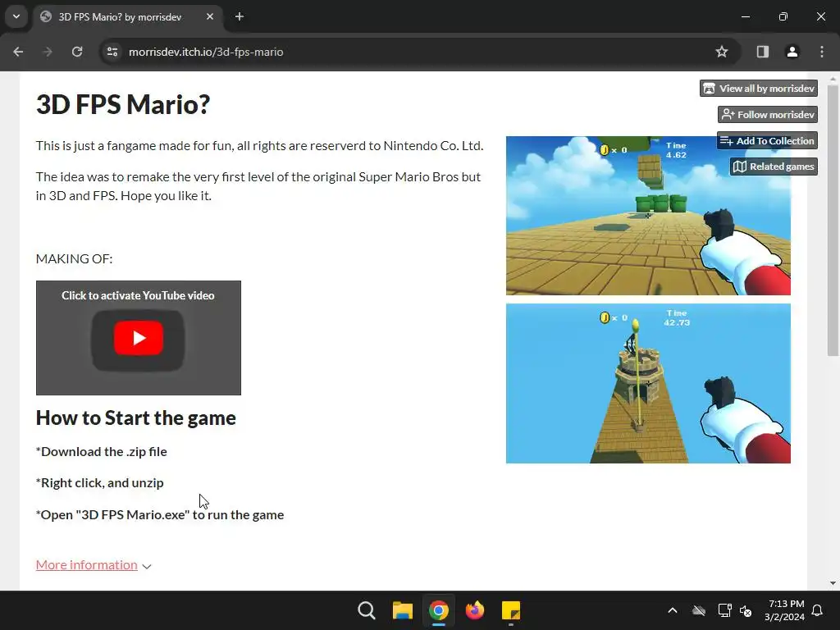Reload the itch.io page
This screenshot has height=630, width=840.
[77, 52]
